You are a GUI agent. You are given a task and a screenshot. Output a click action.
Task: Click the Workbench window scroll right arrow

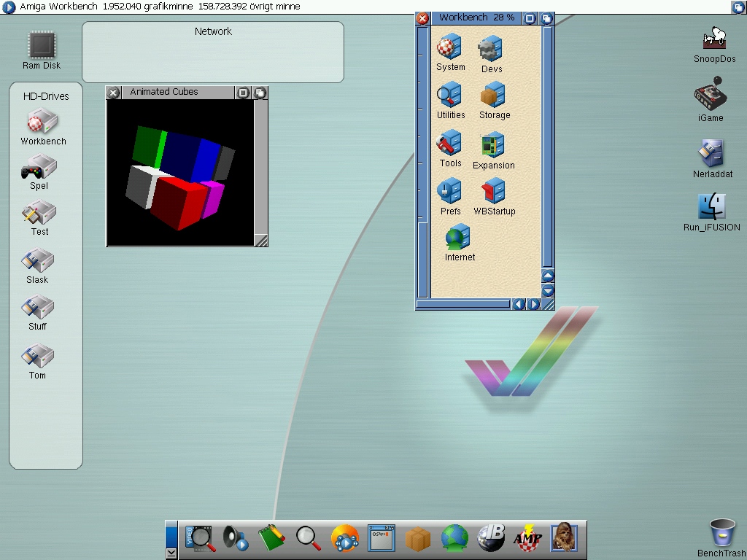point(533,304)
